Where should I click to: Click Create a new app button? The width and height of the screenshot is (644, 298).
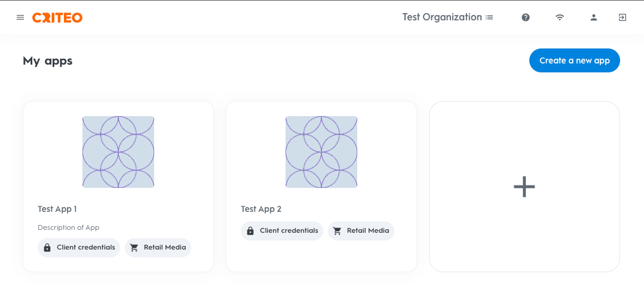(x=575, y=60)
